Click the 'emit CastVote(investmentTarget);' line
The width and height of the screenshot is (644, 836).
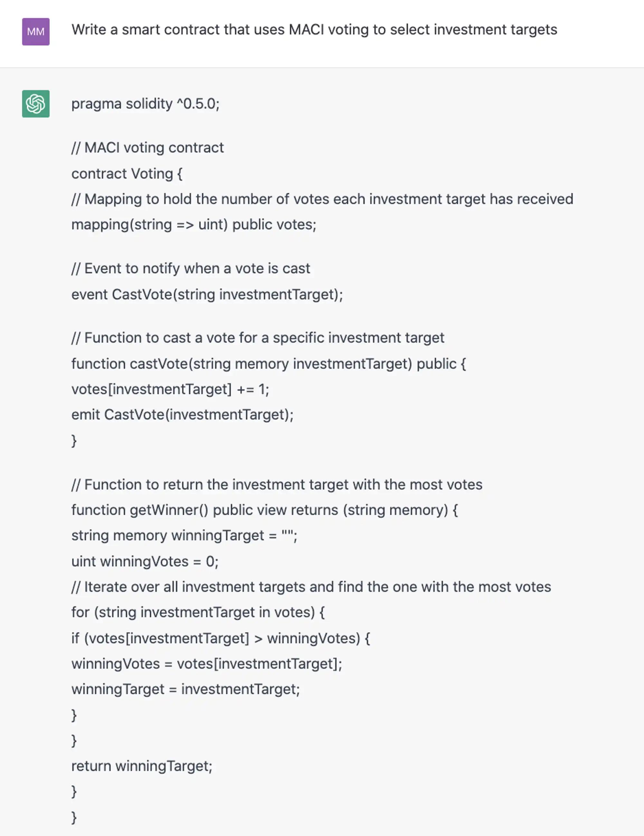pyautogui.click(x=182, y=415)
